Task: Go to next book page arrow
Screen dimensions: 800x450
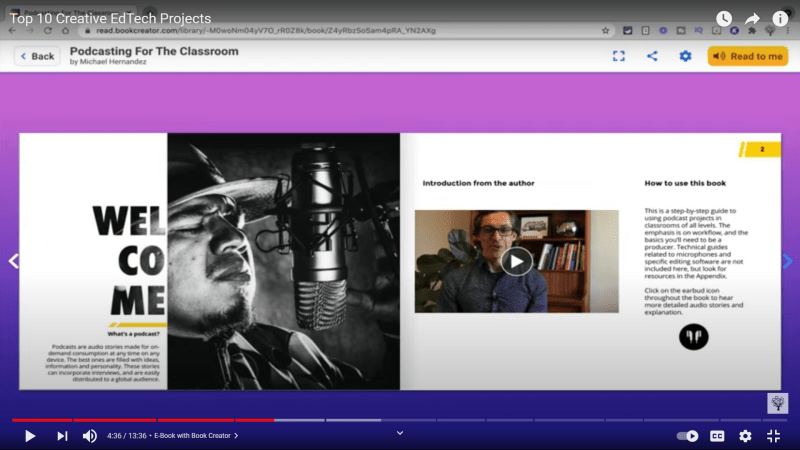Action: point(787,261)
